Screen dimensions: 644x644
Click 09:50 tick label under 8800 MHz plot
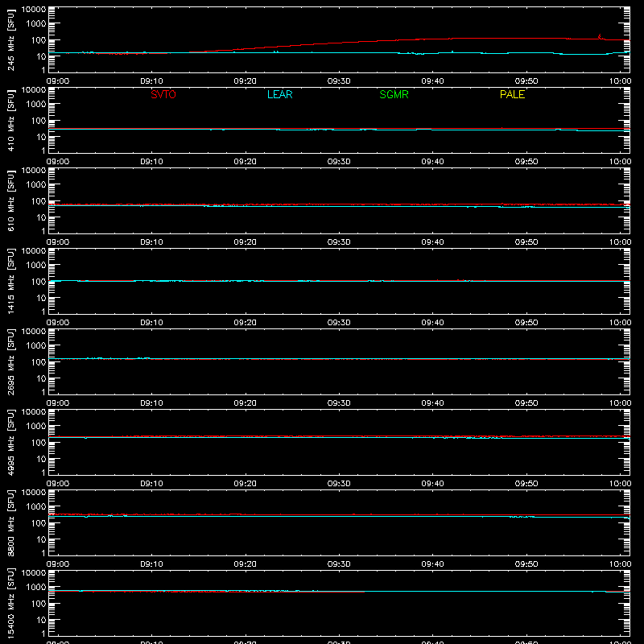click(x=526, y=564)
